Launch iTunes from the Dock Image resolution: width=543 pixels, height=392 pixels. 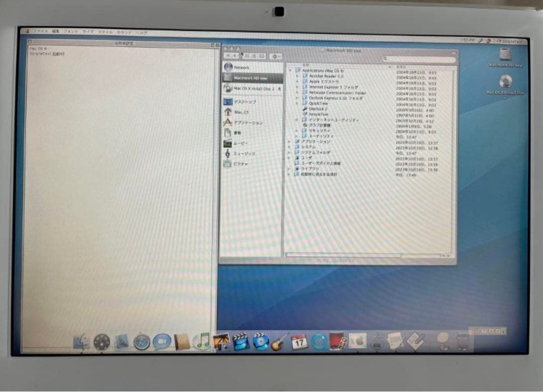[201, 342]
